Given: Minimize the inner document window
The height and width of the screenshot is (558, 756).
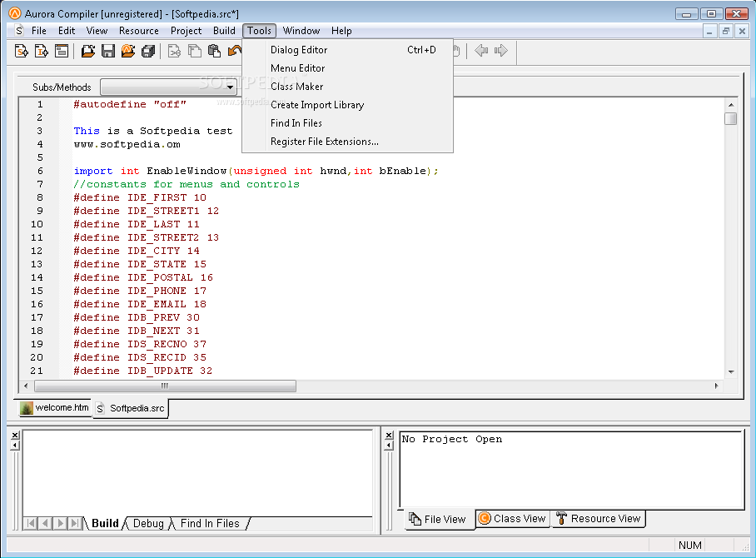Looking at the screenshot, I should coord(709,32).
